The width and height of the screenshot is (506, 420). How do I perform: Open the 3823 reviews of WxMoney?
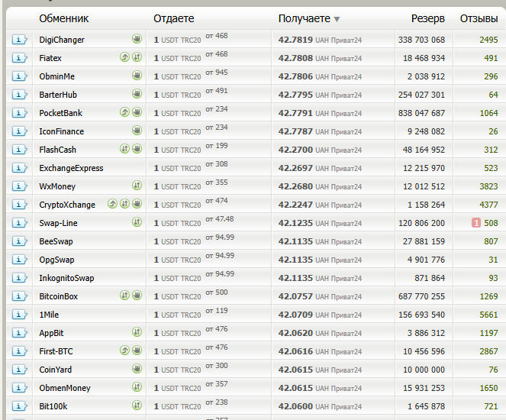(488, 186)
